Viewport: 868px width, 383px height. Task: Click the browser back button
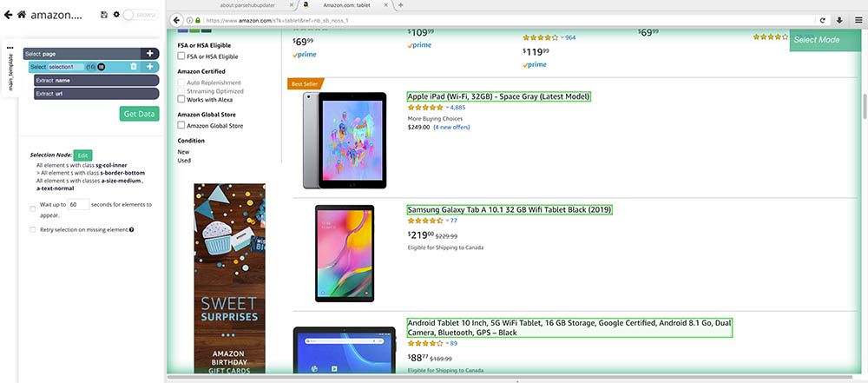point(176,20)
